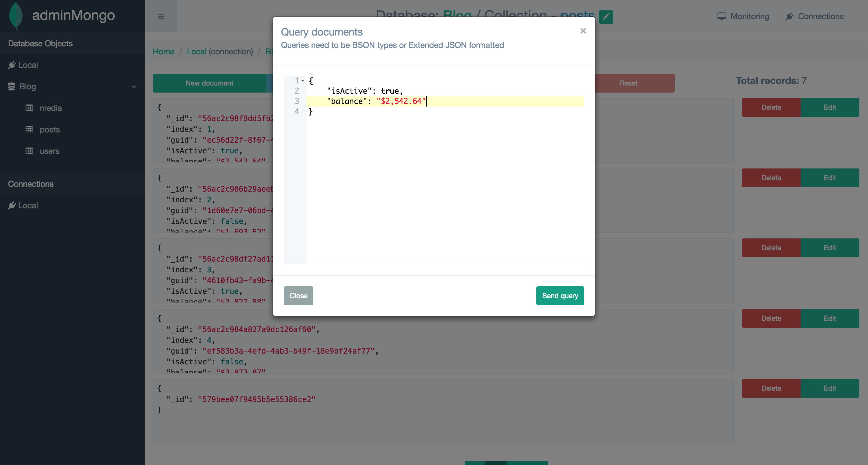Click the adminMongo leaf logo

click(16, 16)
